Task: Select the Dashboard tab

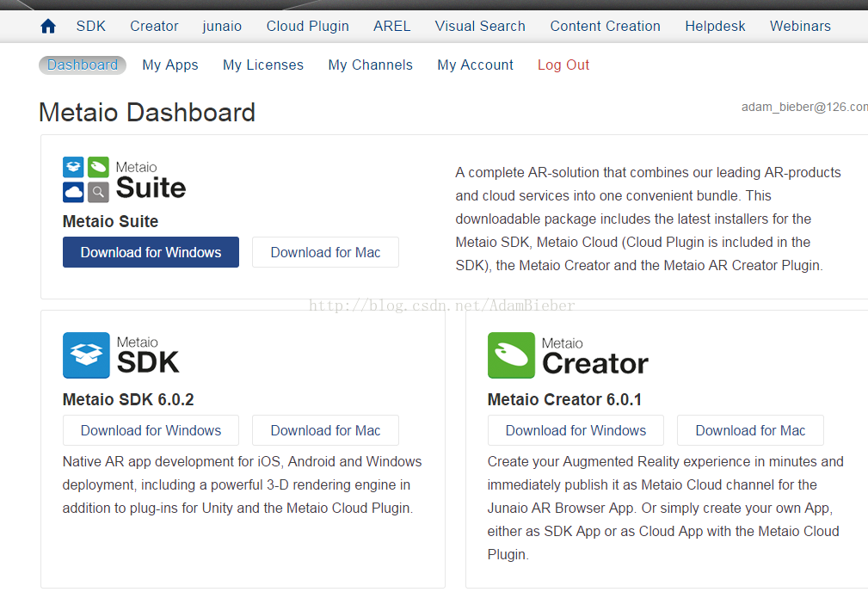Action: [x=83, y=65]
